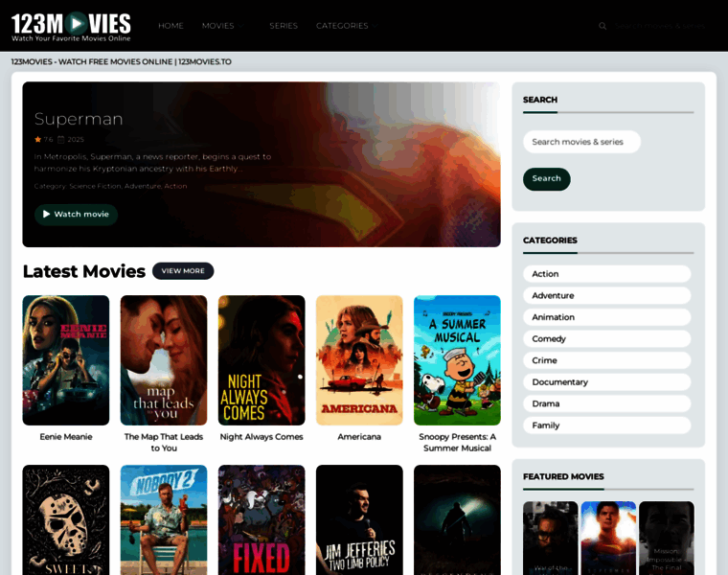Open the Fixed poster

(x=262, y=519)
